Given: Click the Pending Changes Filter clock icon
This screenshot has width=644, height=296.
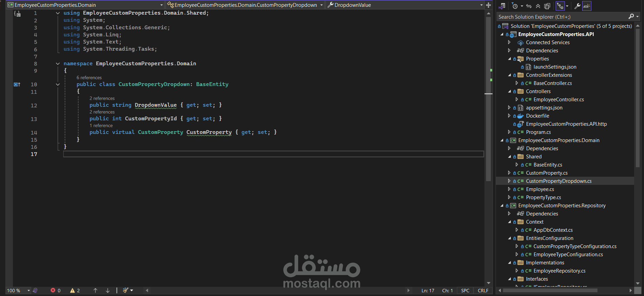Looking at the screenshot, I should click(x=515, y=6).
